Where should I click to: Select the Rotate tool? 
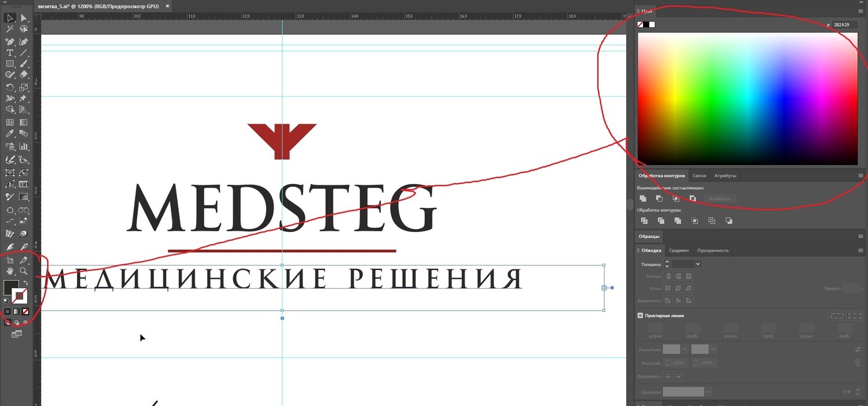[x=10, y=88]
